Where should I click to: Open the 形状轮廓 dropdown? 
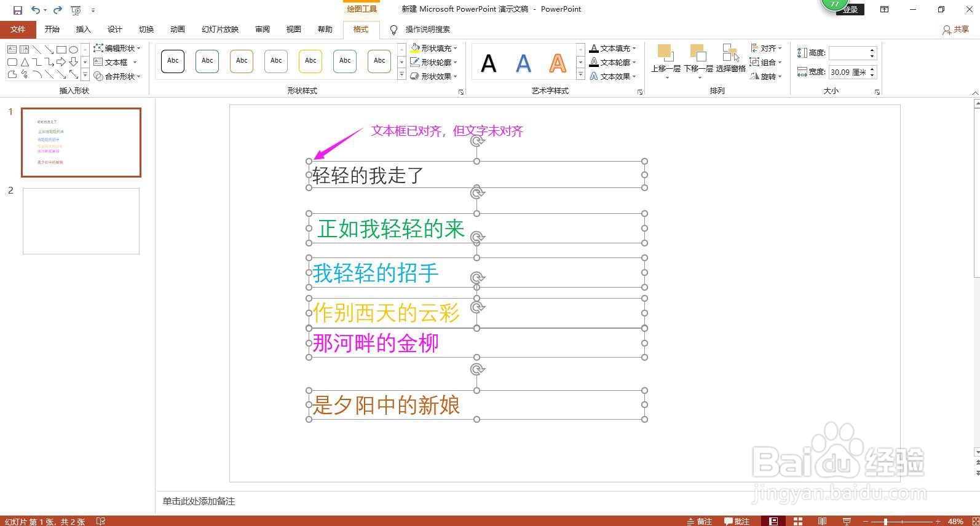434,62
